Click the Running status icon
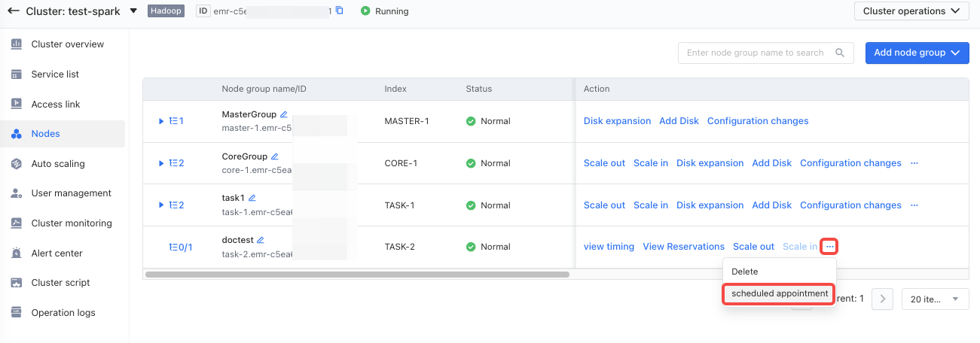The width and height of the screenshot is (980, 343). [x=365, y=11]
